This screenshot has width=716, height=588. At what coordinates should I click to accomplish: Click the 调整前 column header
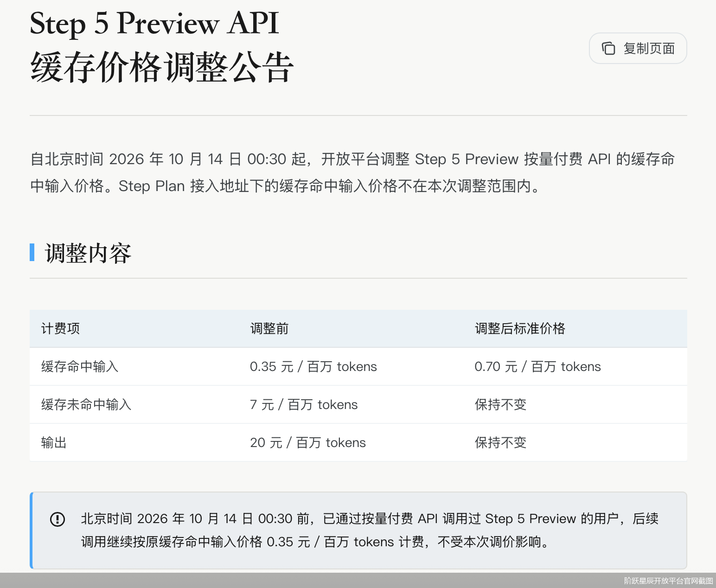tap(269, 329)
